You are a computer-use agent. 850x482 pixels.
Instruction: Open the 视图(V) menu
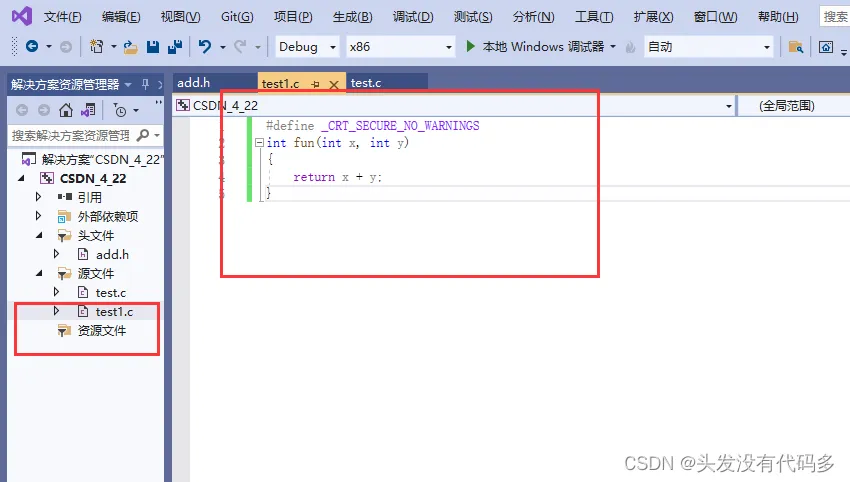[181, 17]
